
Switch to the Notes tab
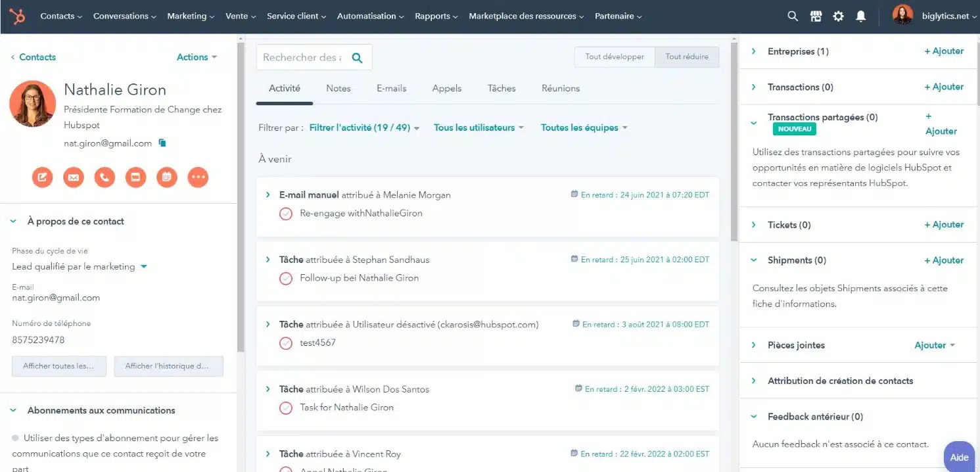click(x=338, y=88)
